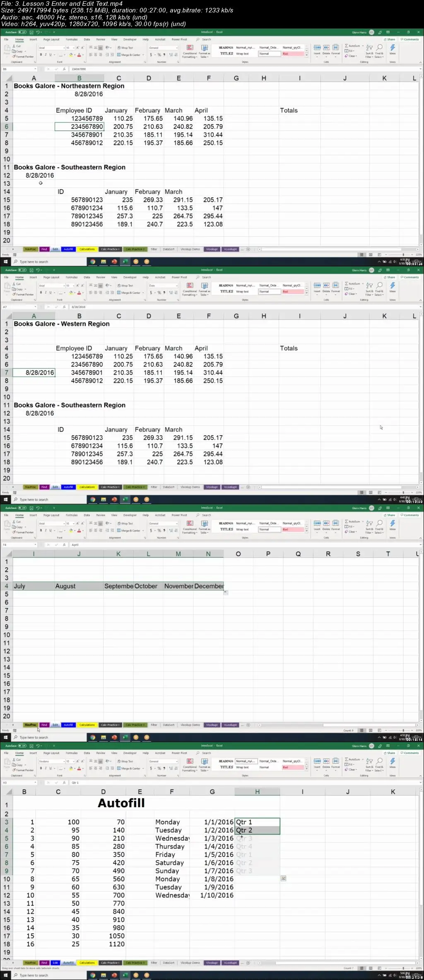This screenshot has height=980, width=424.
Task: Open Format as Table in Western Region window
Action: [x=204, y=289]
